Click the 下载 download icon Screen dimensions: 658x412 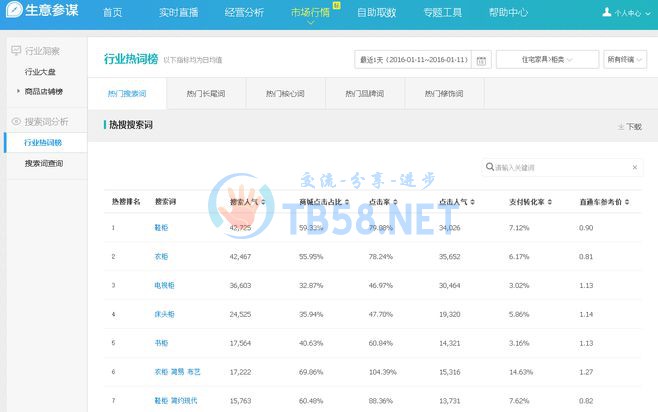621,127
